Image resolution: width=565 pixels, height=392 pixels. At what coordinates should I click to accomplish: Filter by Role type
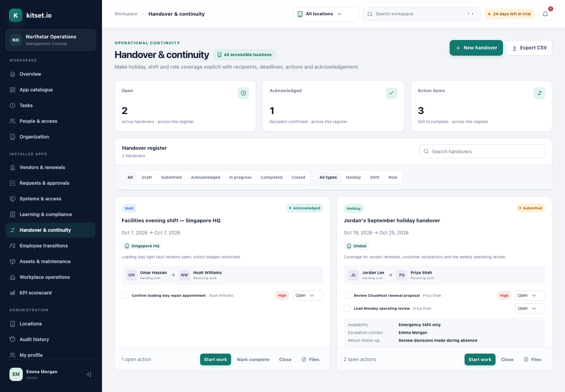pos(393,178)
